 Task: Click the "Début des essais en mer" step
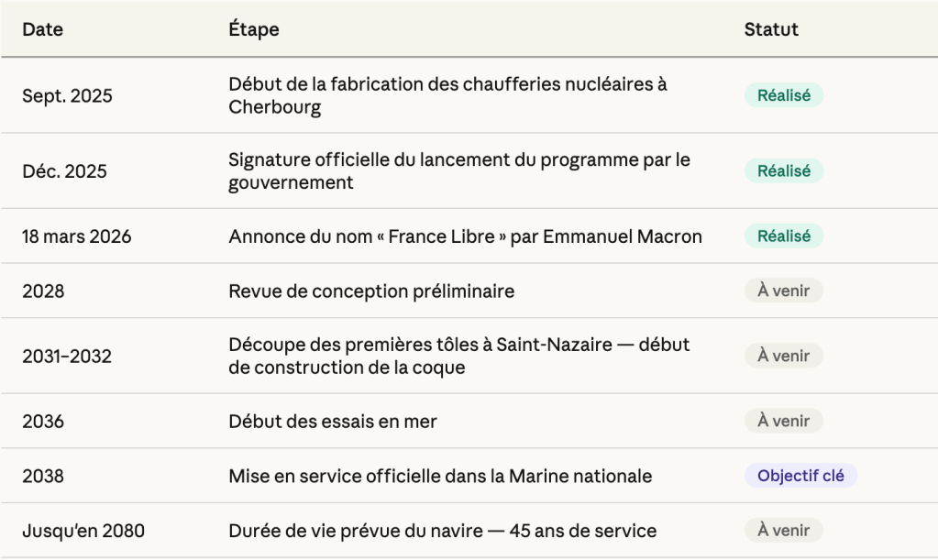pyautogui.click(x=332, y=422)
